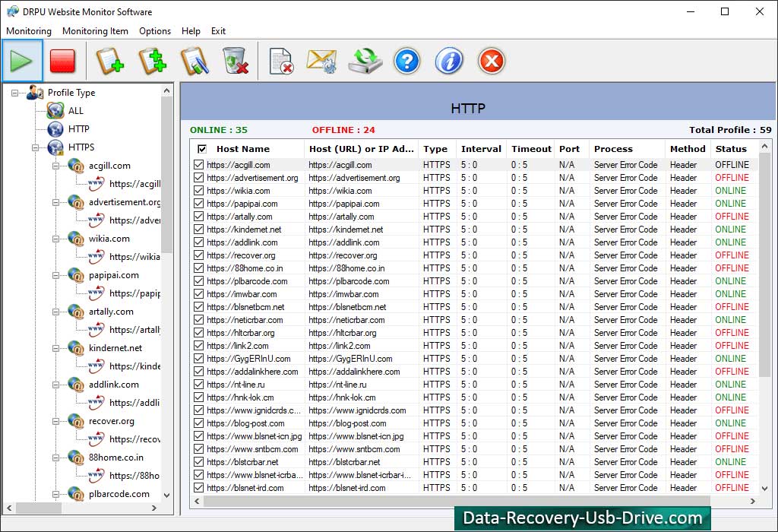Uncheck the https://wikia.com row checkbox
Screen dimensions: 778x532
(198, 190)
